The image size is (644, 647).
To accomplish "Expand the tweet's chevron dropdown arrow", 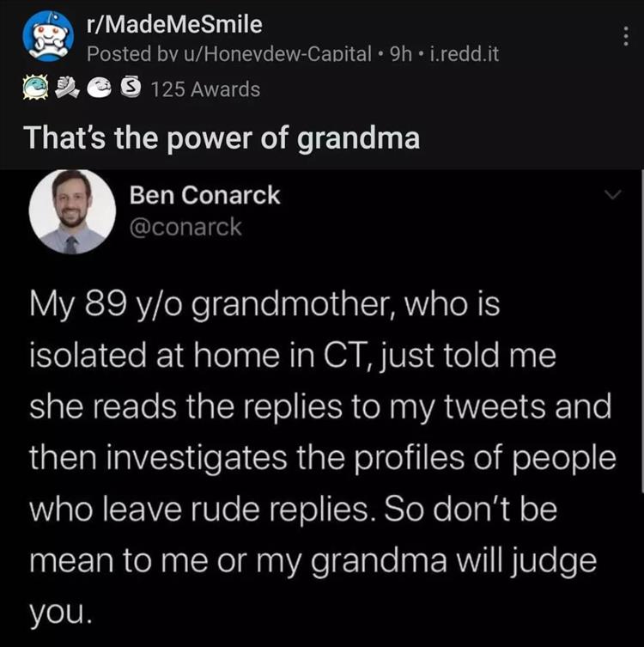I will point(612,197).
